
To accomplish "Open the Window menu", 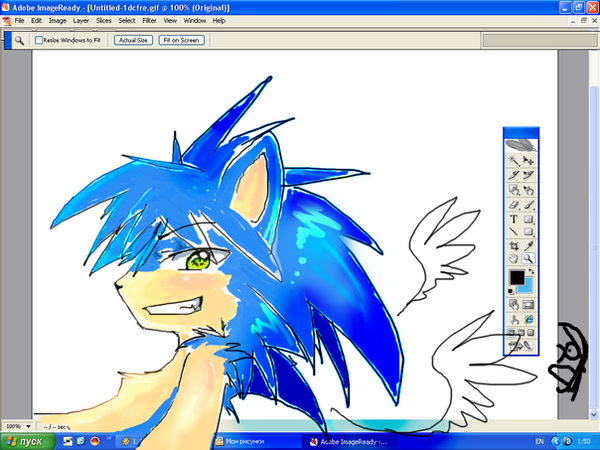I will pyautogui.click(x=195, y=21).
